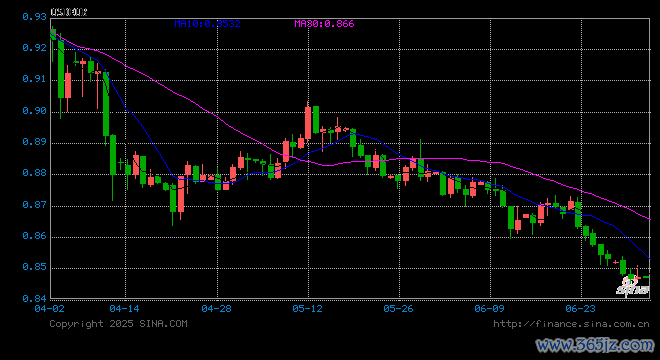This screenshot has width=660, height=360.
Task: Click the Sina logo watermark inside the chart
Action: coord(633,286)
